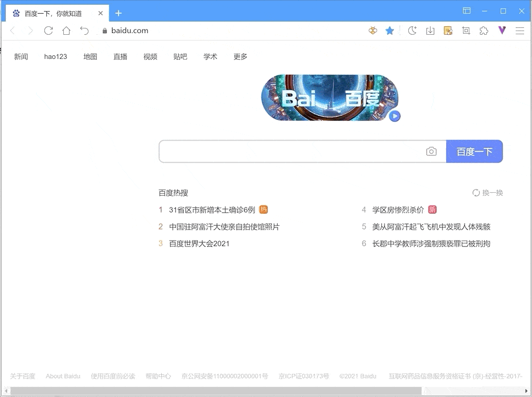Screen dimensions: 532x397
Task: Click the baidu.com address bar
Action: 130,31
